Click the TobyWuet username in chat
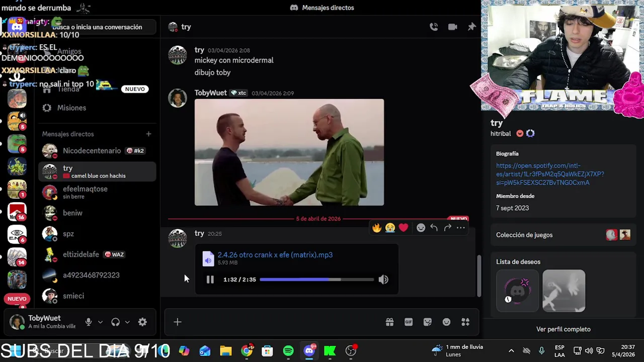Image resolution: width=644 pixels, height=362 pixels. click(210, 93)
